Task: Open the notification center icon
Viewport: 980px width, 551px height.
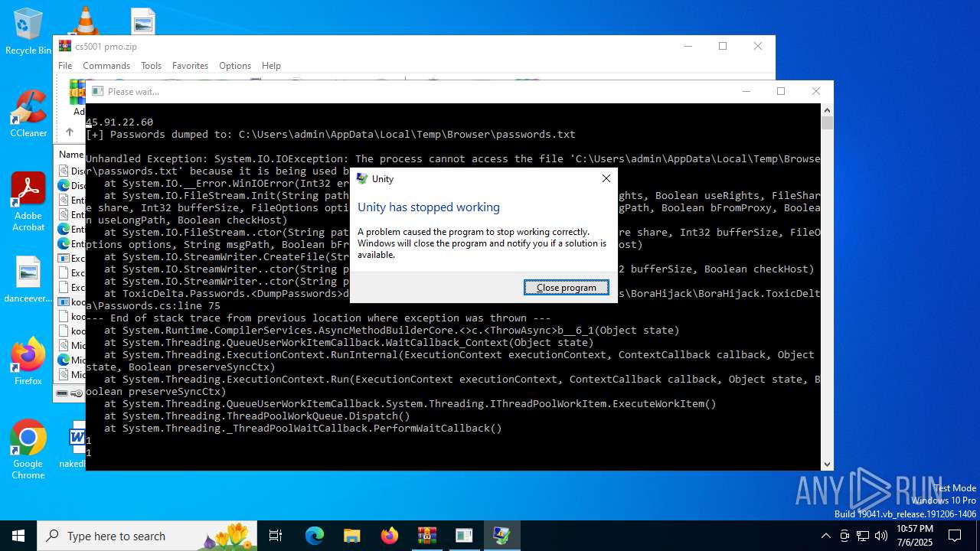Action: click(955, 536)
